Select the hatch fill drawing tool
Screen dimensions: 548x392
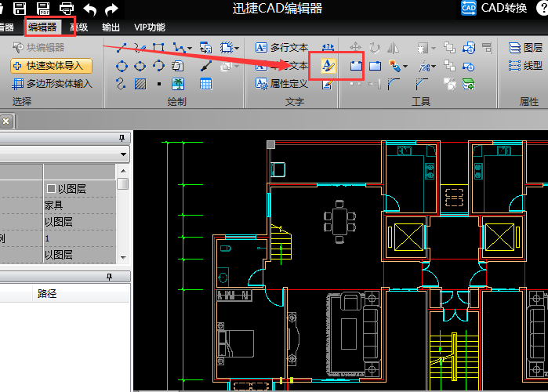[140, 84]
